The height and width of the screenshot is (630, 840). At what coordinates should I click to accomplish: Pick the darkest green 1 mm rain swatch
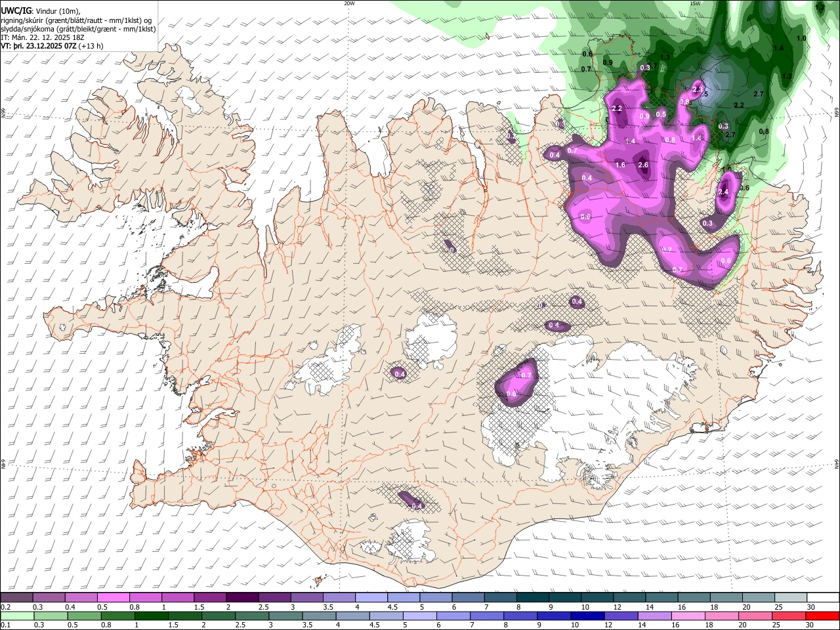pos(152,616)
